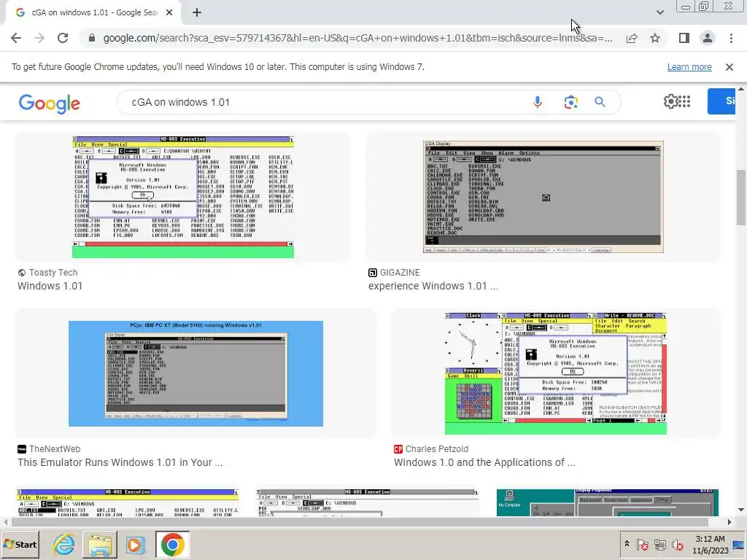Open Action Center flag icon
This screenshot has height=560, width=747.
(642, 544)
